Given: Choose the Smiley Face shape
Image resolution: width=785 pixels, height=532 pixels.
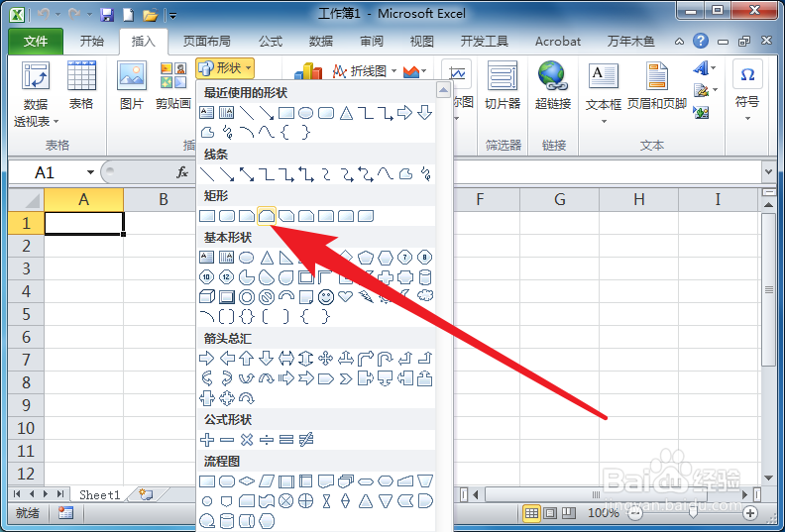Looking at the screenshot, I should [326, 297].
